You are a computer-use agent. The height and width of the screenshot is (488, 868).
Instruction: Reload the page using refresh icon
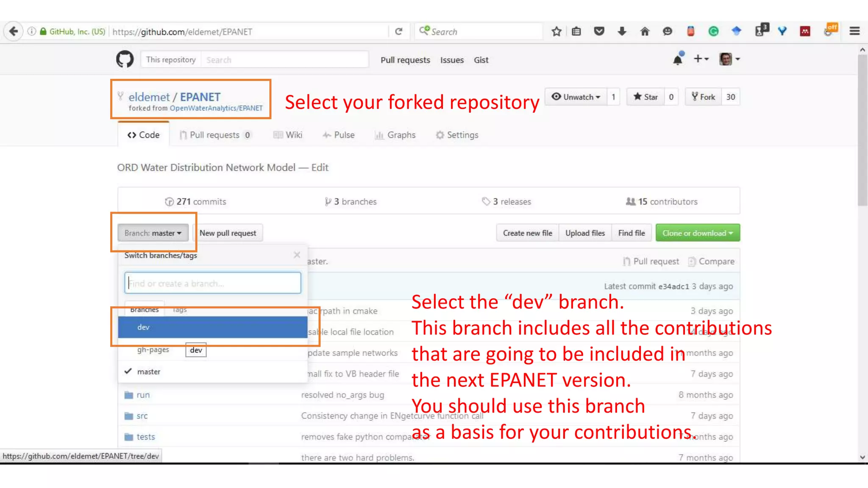tap(398, 31)
